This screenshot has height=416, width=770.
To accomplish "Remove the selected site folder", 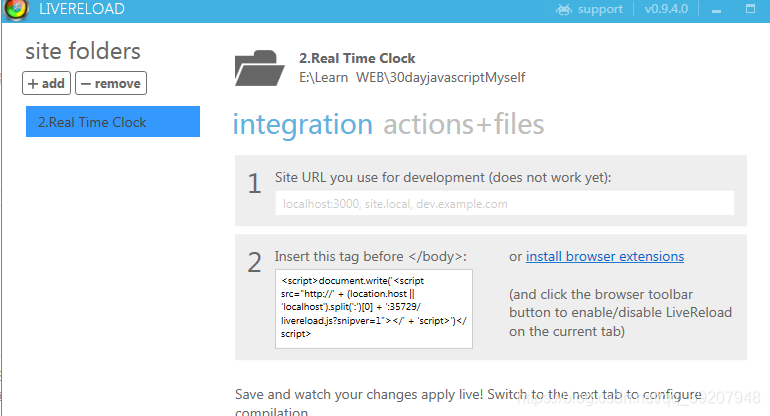I will [110, 83].
